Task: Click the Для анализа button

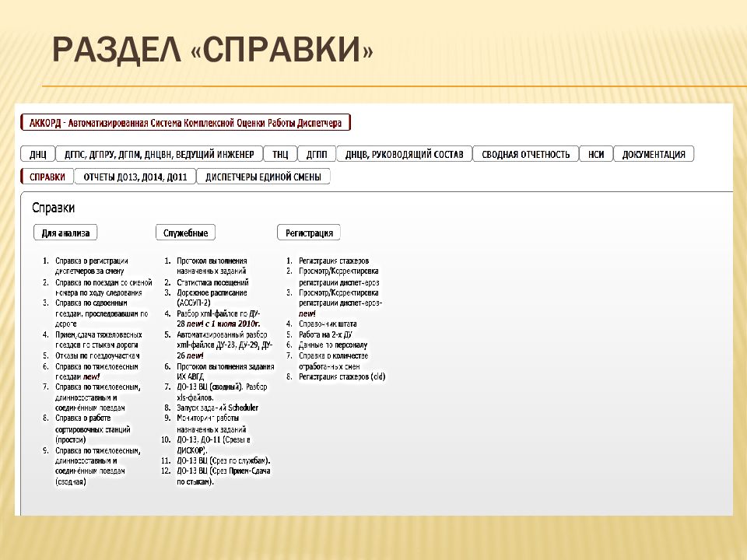Action: point(65,233)
